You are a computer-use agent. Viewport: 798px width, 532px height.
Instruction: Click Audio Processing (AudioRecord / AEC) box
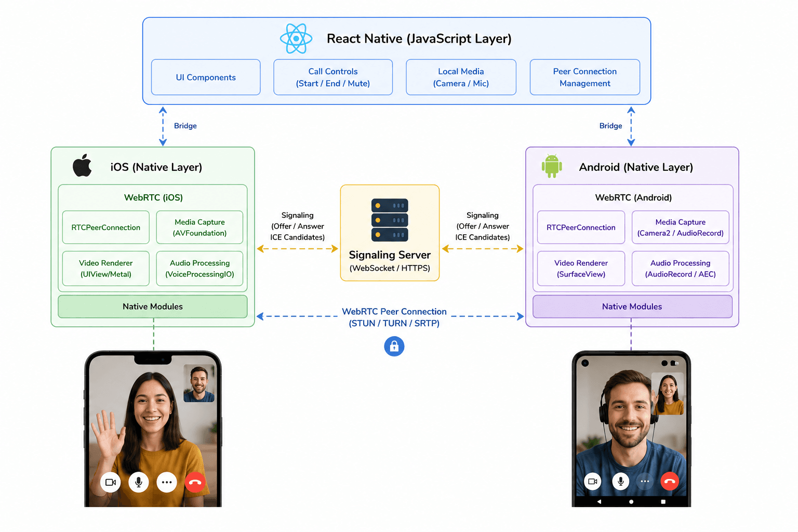(681, 269)
